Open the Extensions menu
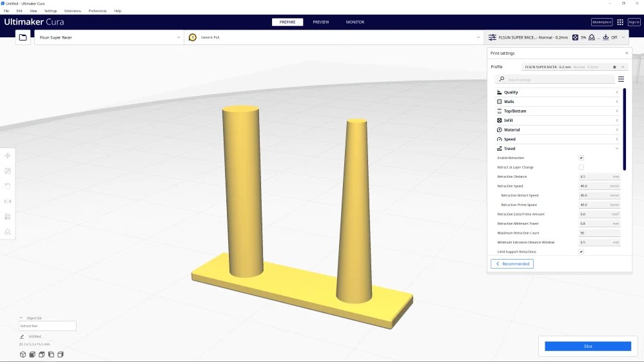This screenshot has height=362, width=644. pyautogui.click(x=72, y=11)
